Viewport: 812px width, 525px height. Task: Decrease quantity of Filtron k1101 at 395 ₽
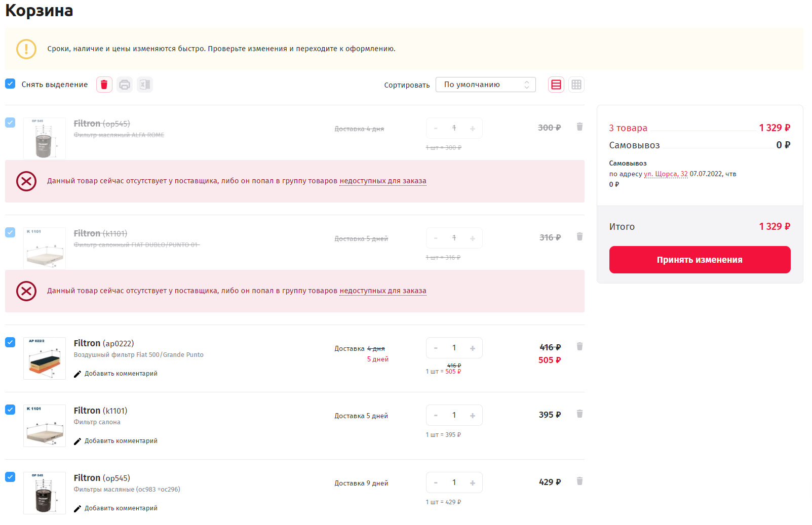tap(436, 415)
